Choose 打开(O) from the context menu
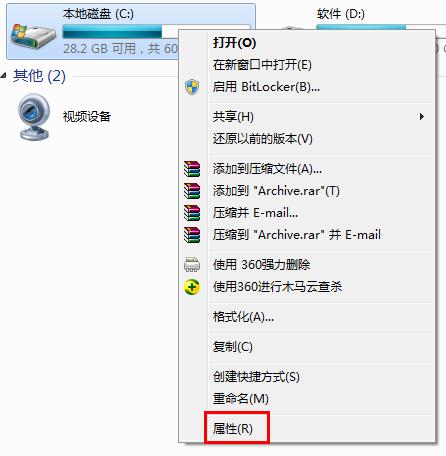 pyautogui.click(x=234, y=43)
